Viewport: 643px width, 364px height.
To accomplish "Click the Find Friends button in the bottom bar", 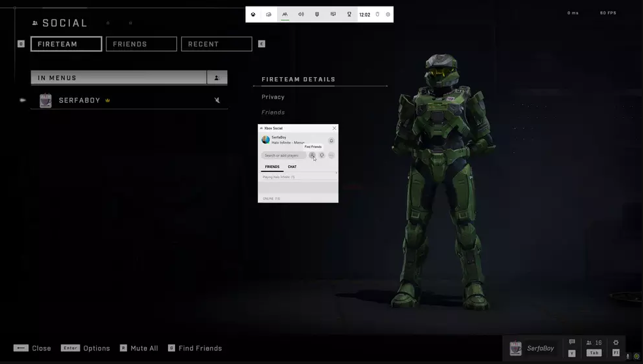I will [195, 348].
